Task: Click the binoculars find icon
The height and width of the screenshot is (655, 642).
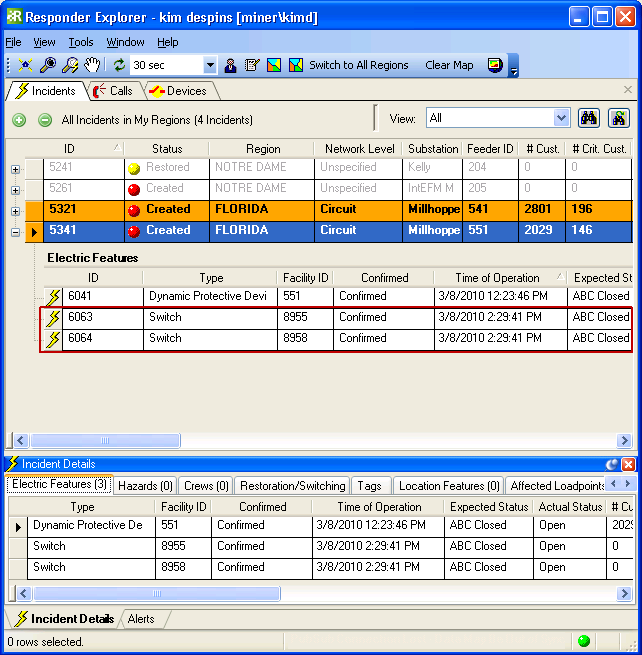Action: 589,118
